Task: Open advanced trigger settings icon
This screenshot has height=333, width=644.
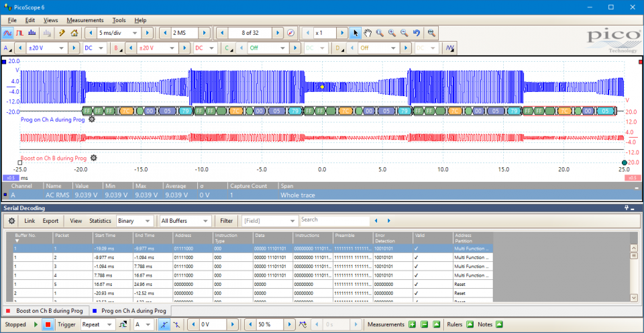Action: point(122,324)
